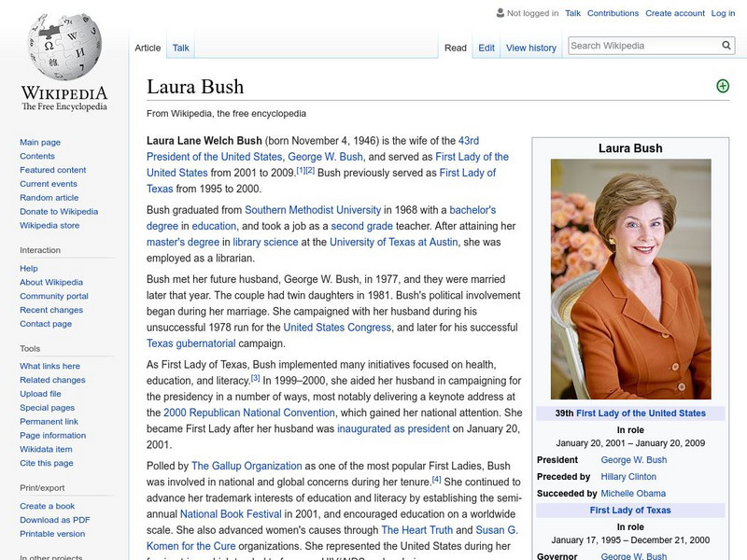Select the Article tab
The height and width of the screenshot is (560, 747).
[x=148, y=47]
